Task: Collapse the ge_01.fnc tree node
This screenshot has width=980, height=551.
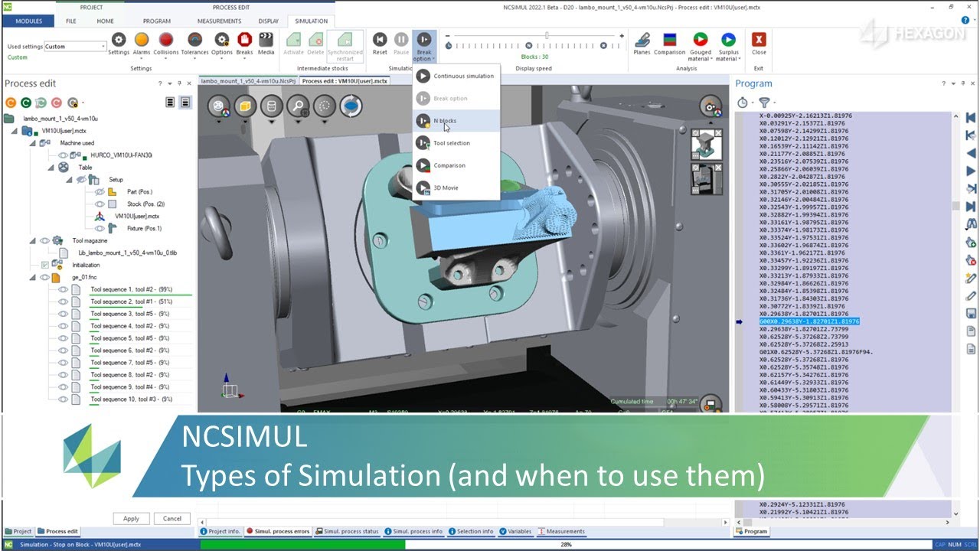Action: pyautogui.click(x=33, y=278)
